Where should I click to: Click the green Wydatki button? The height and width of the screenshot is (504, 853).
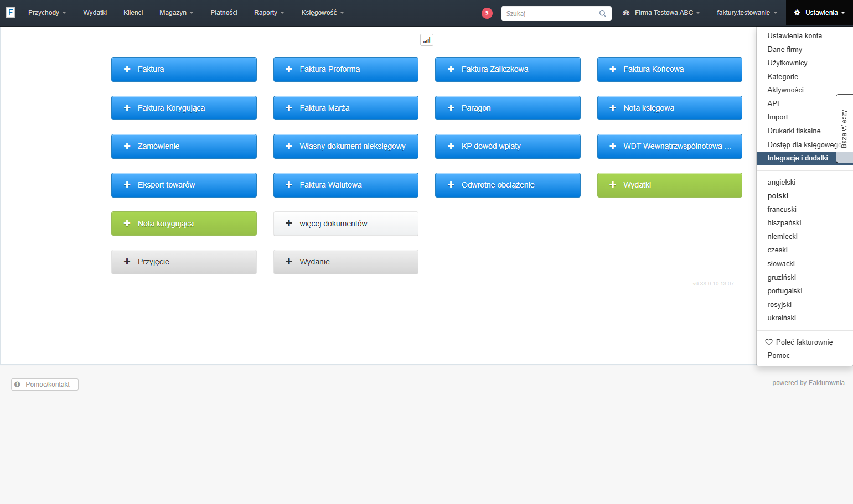(x=670, y=185)
